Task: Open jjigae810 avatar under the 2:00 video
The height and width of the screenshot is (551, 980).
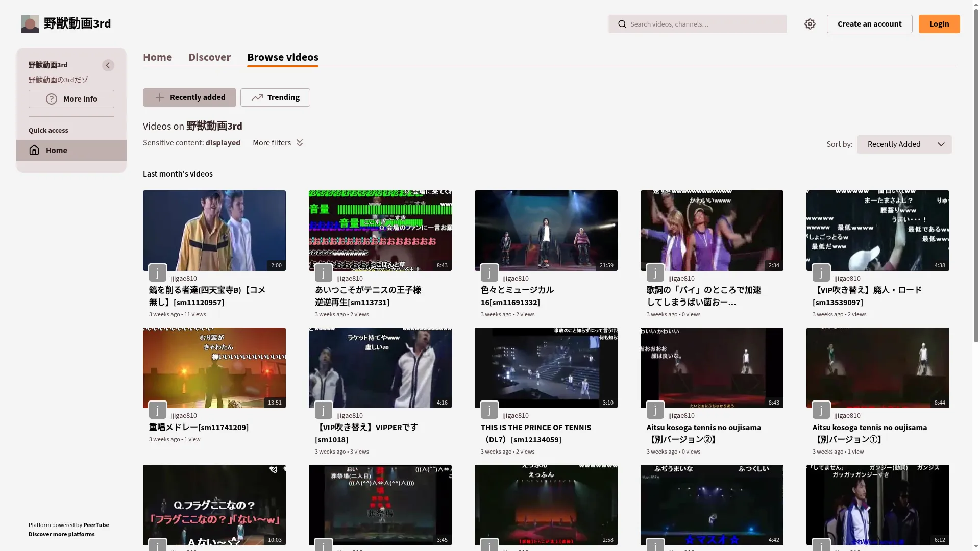Action: tap(158, 272)
